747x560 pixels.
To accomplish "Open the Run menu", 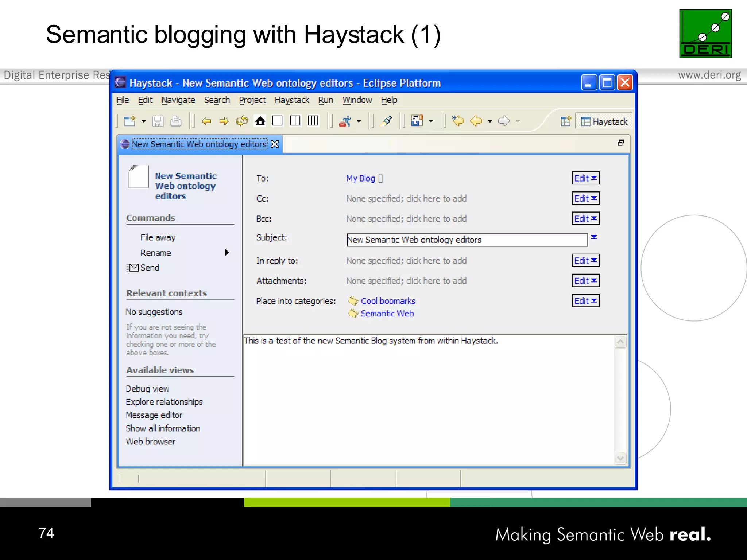I will pos(325,100).
